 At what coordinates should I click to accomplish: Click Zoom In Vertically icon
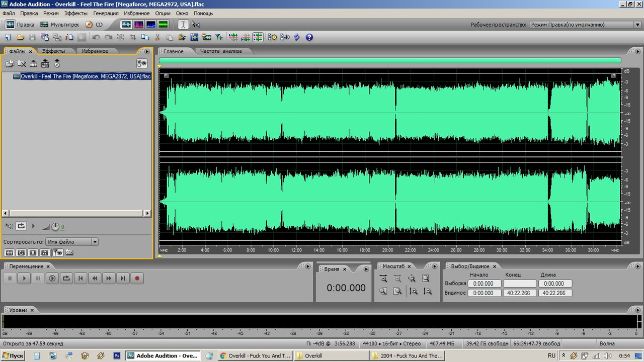(x=414, y=291)
